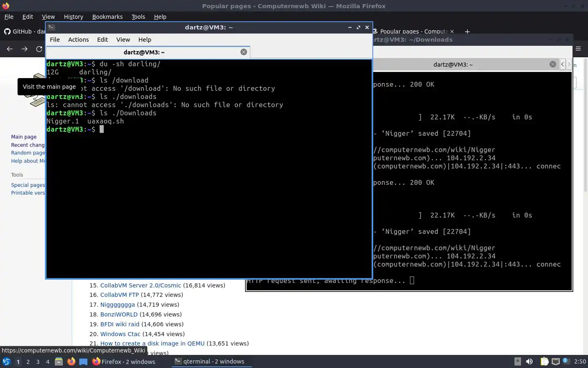Viewport: 588px width, 368px height.
Task: Launch the file manager from taskbar
Action: (x=59, y=361)
